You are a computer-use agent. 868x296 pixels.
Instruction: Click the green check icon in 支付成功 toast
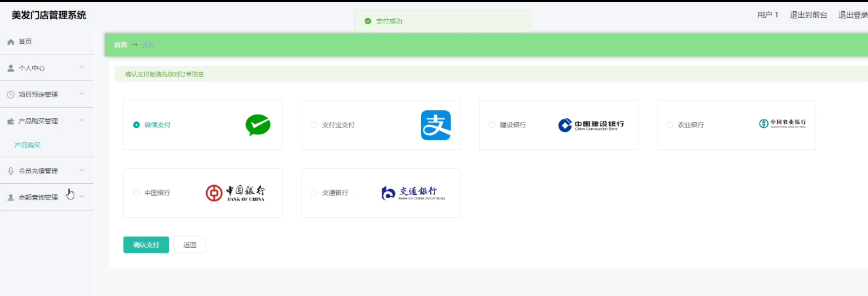(368, 21)
